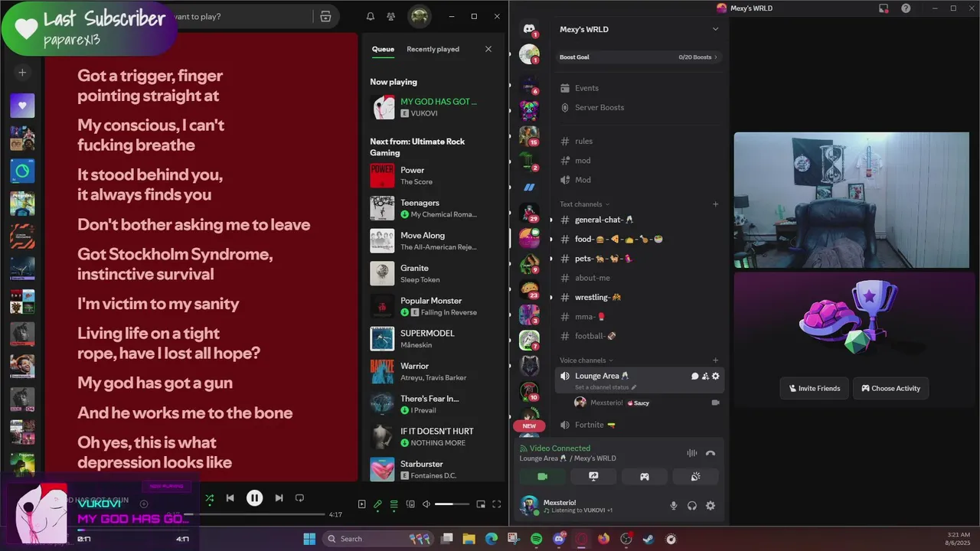The width and height of the screenshot is (980, 551).
Task: Open Lounge Area voice chat bubble
Action: (x=695, y=376)
